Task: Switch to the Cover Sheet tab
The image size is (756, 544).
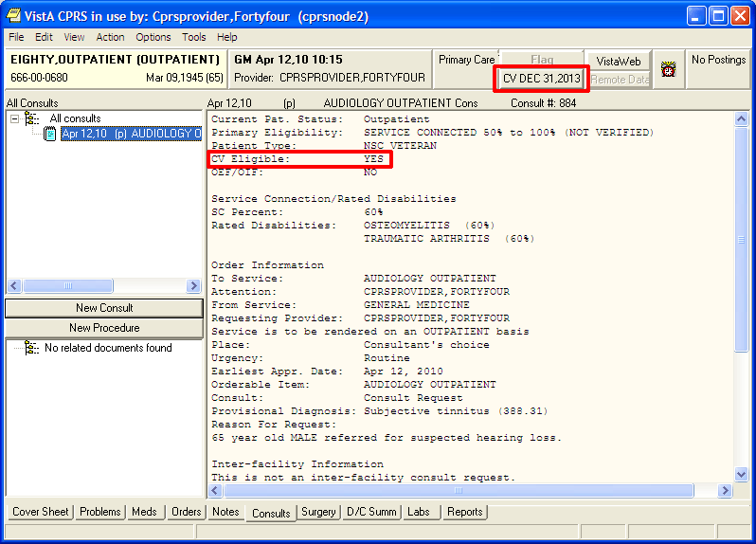Action: (41, 512)
